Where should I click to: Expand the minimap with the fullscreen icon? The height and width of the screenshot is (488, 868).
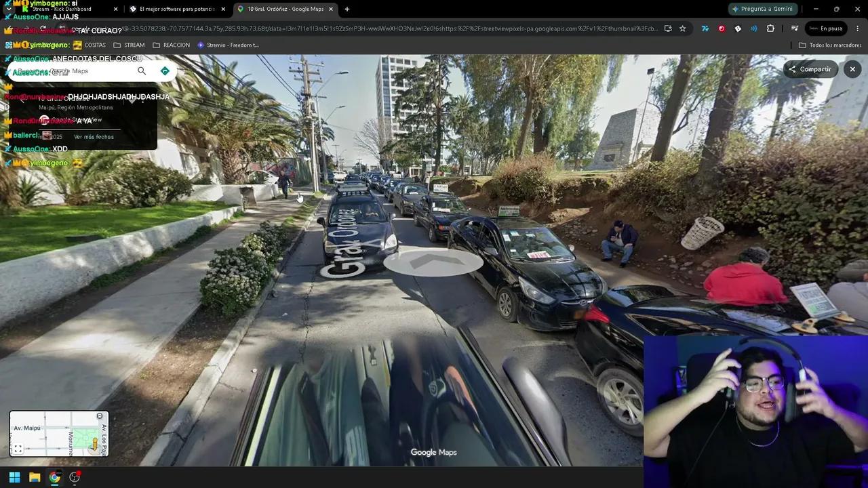[x=18, y=449]
